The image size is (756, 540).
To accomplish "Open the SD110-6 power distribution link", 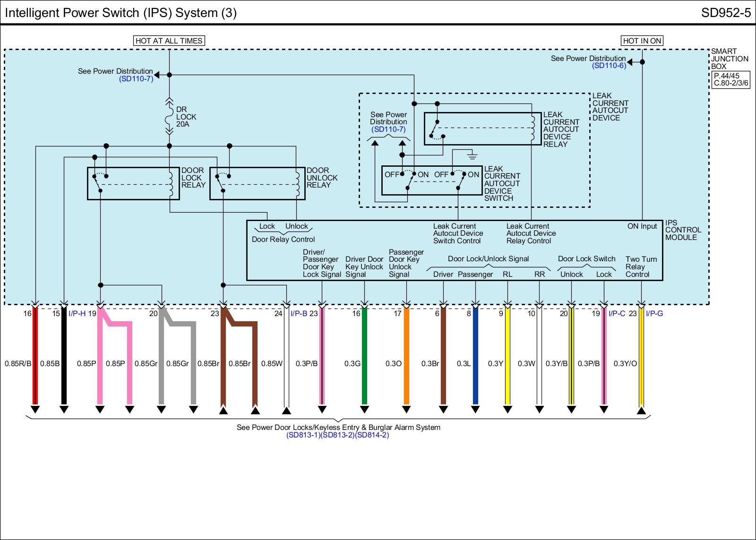I will click(609, 66).
